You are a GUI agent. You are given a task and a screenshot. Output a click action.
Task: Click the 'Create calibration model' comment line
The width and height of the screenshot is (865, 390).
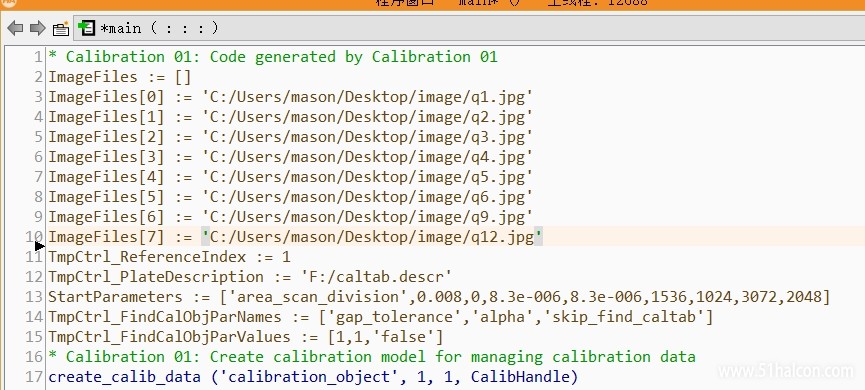(372, 357)
